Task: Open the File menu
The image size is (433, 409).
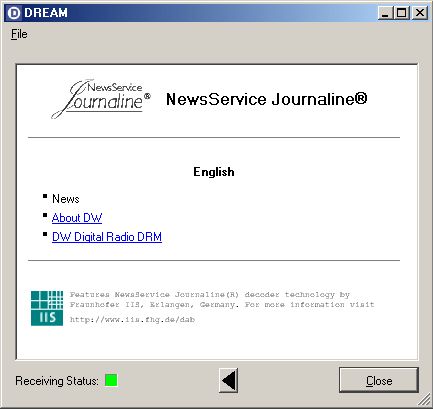Action: [19, 34]
